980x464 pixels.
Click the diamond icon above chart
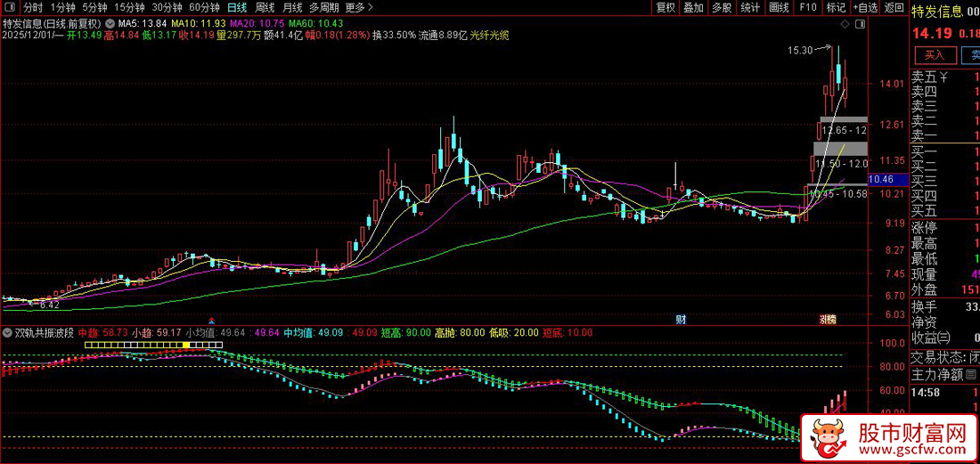point(846,24)
